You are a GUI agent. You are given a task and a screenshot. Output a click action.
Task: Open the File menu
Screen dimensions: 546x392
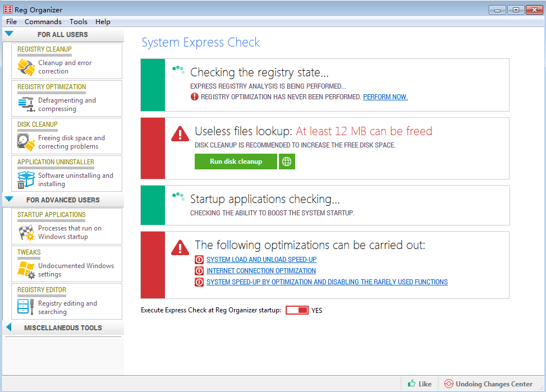coord(11,21)
